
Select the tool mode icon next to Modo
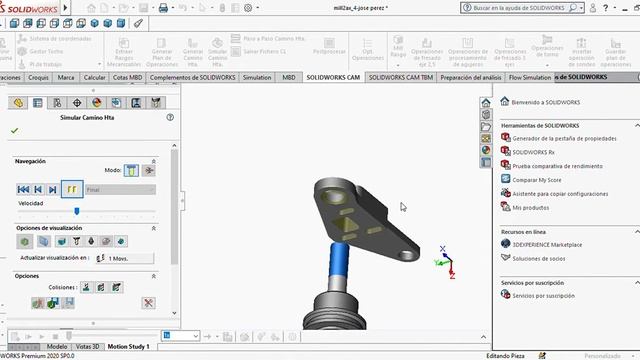(131, 170)
